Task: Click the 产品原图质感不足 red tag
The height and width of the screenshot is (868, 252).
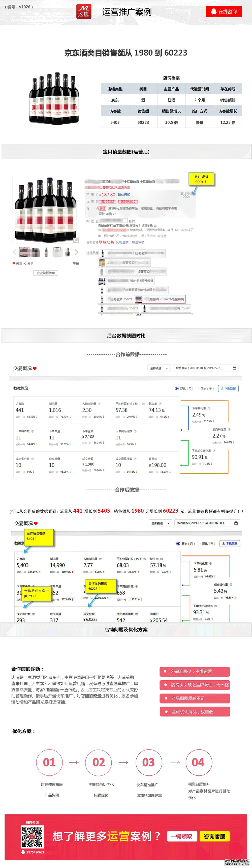Action: tap(195, 698)
